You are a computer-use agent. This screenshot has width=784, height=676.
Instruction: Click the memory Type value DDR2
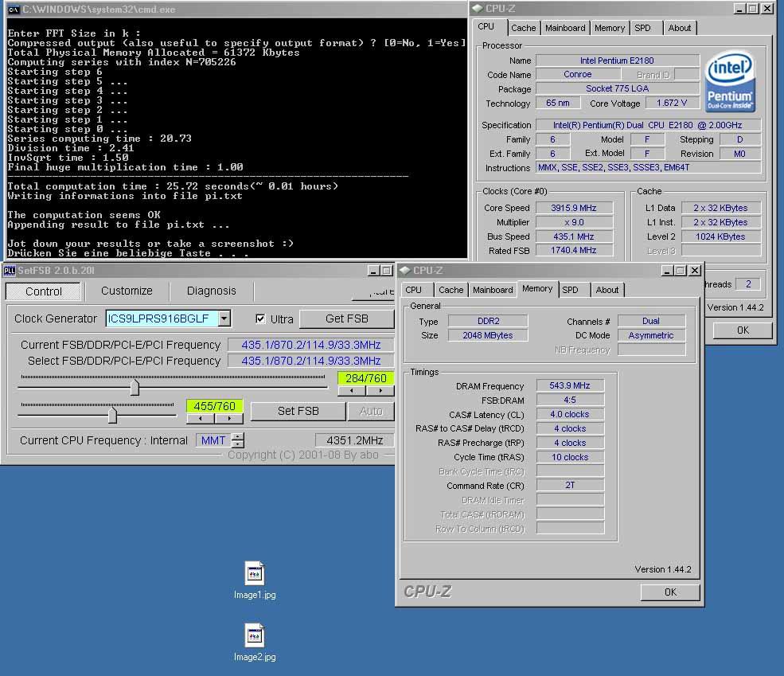click(488, 321)
